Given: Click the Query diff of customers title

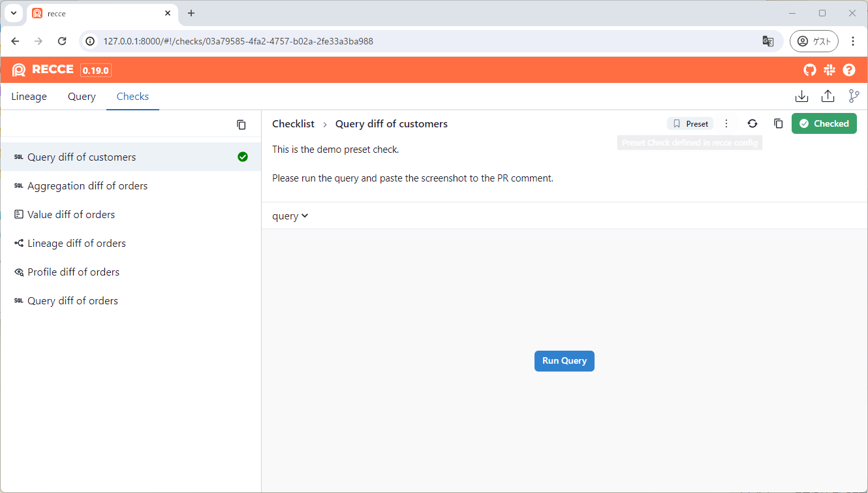Looking at the screenshot, I should click(392, 124).
